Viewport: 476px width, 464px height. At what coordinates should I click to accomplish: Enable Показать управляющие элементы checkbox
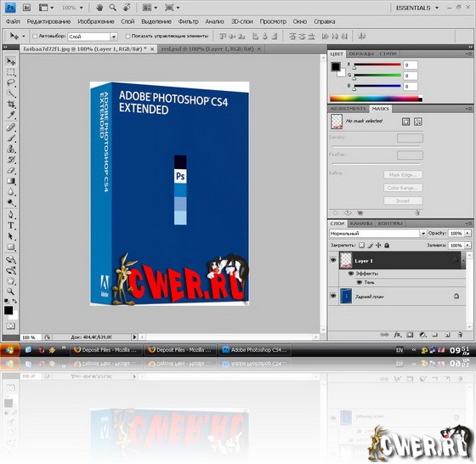coord(127,36)
